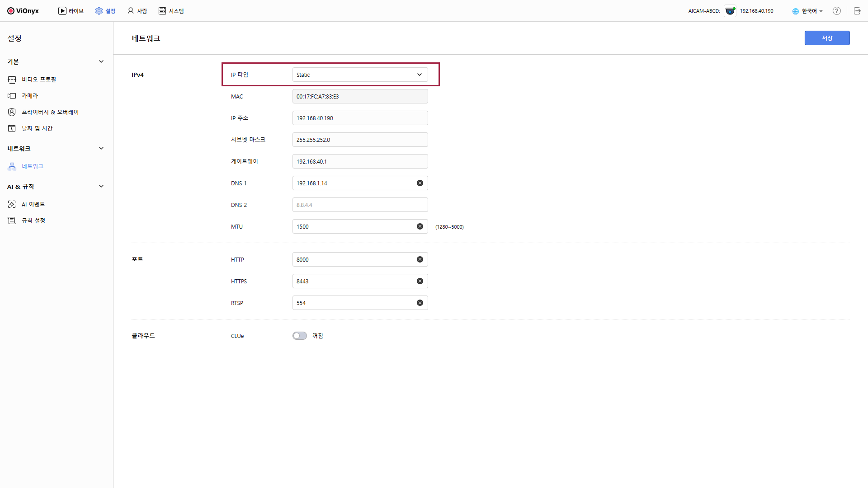The height and width of the screenshot is (488, 868).
Task: Clear the MTU value with X icon
Action: click(x=420, y=226)
